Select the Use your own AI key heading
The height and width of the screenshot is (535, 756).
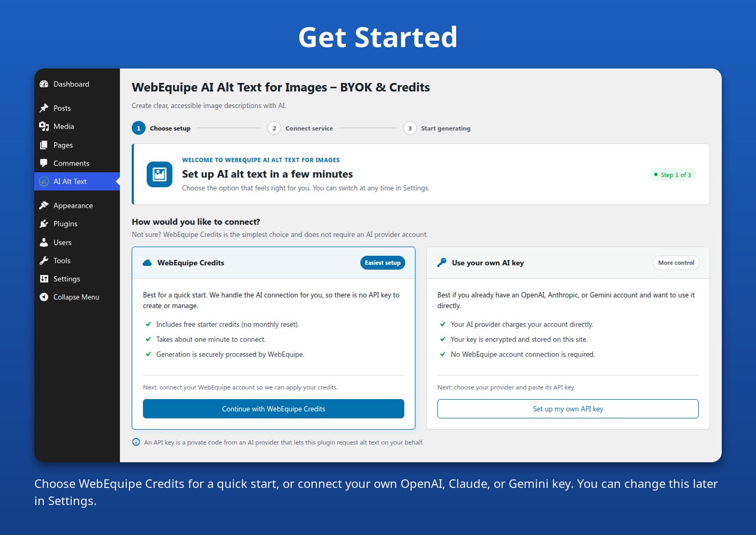(x=488, y=263)
